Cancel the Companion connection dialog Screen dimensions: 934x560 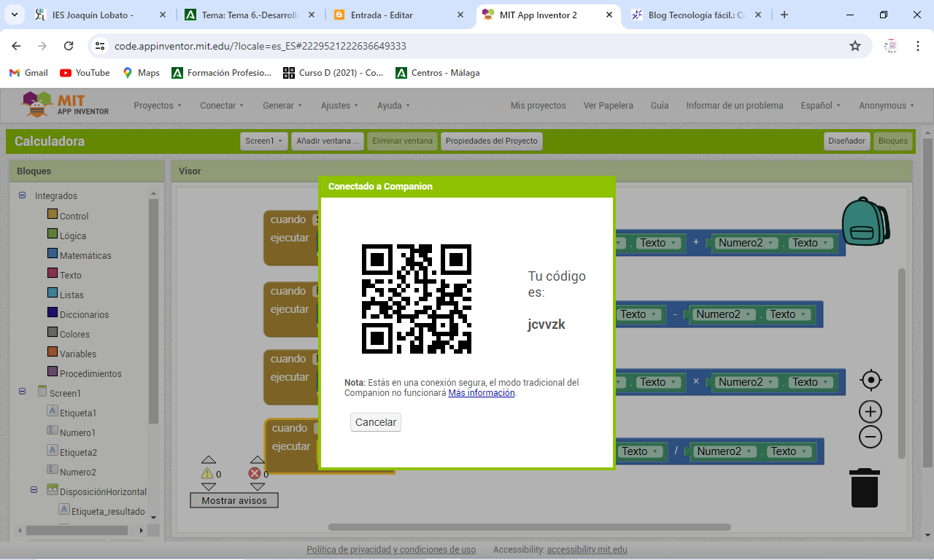point(376,422)
